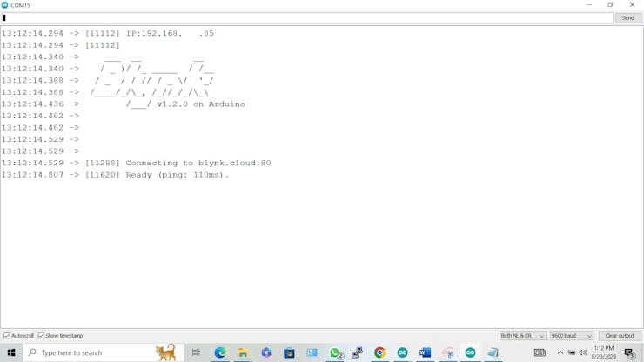644x362 pixels.
Task: Click the Send button
Action: pyautogui.click(x=627, y=18)
